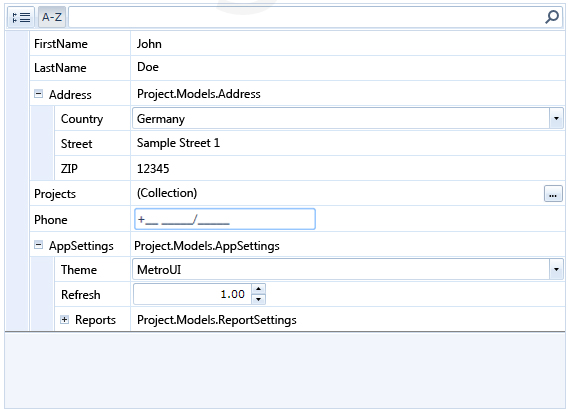Decrease the Refresh value with down arrow

coord(259,299)
